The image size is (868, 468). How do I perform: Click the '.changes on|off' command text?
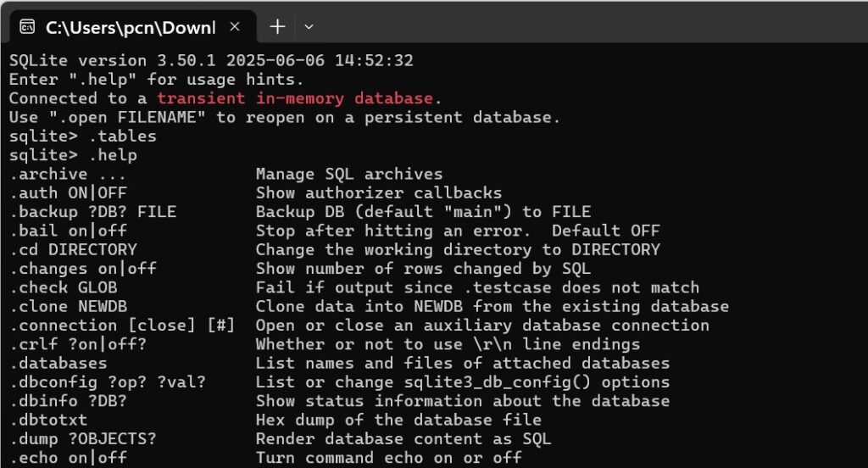click(83, 269)
